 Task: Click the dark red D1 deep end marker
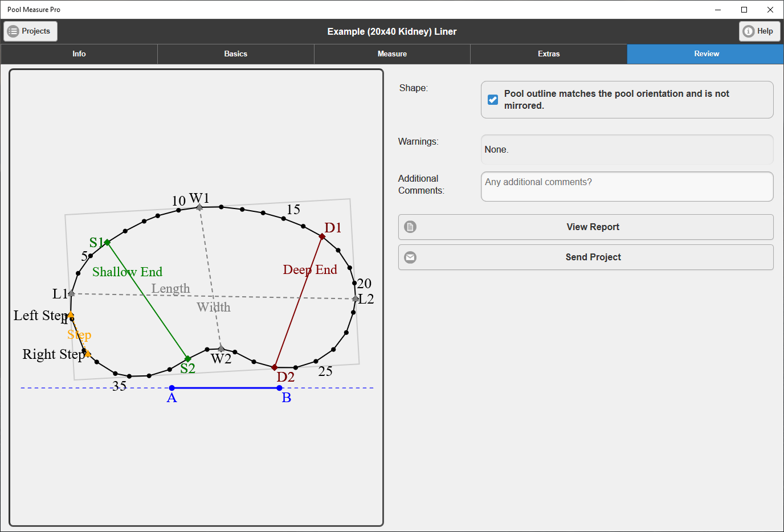[322, 236]
